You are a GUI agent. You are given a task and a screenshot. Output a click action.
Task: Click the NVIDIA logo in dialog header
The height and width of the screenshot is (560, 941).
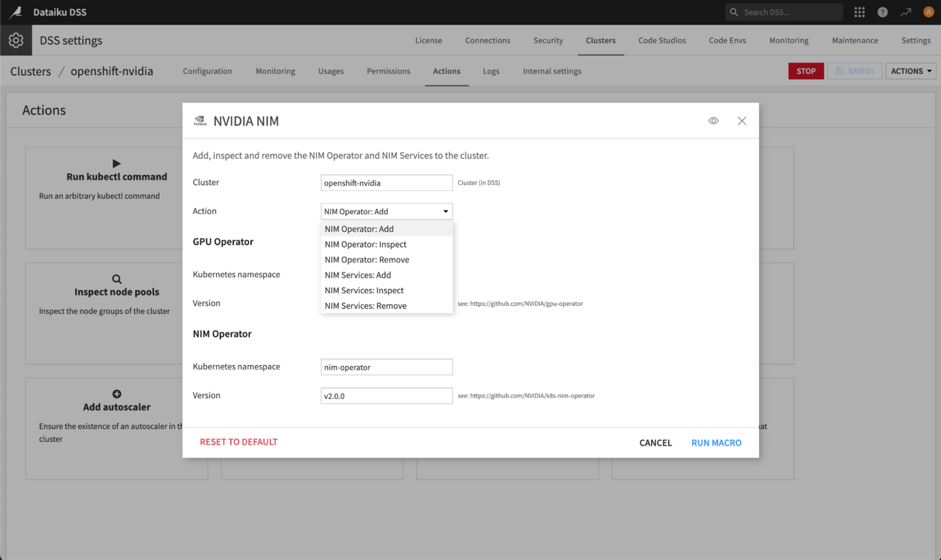coord(200,121)
